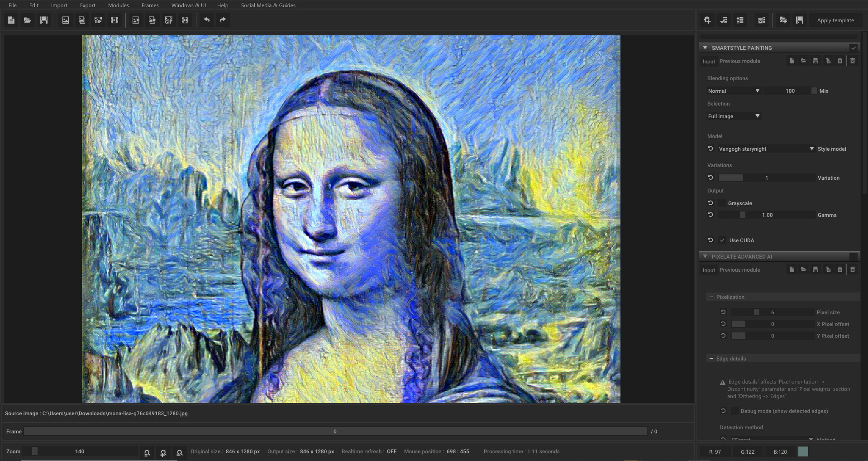Click the Apply template button
The height and width of the screenshot is (461, 868).
(x=835, y=20)
